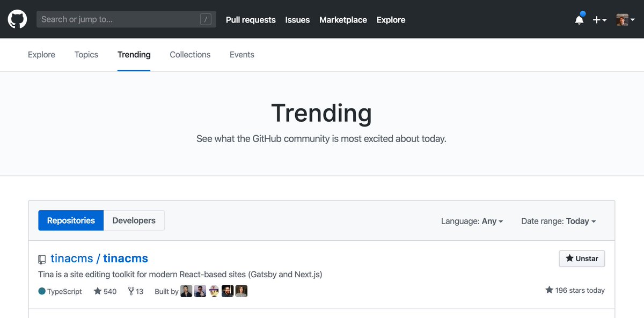The image size is (644, 318).
Task: Click the TypeScript language label
Action: point(64,291)
